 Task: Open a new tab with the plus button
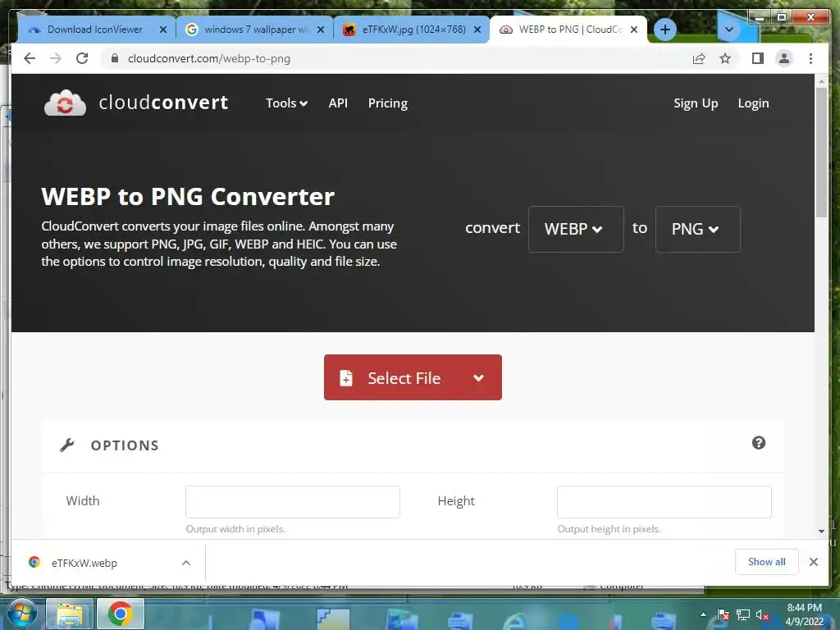[664, 30]
